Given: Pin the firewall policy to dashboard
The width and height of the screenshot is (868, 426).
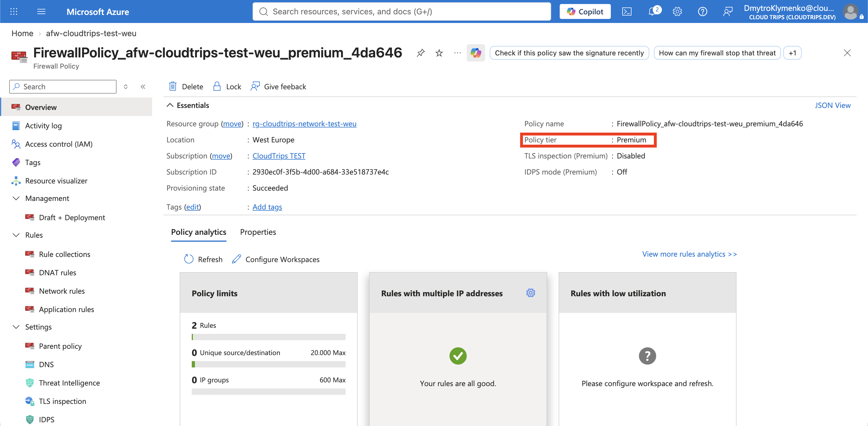Looking at the screenshot, I should [x=421, y=53].
